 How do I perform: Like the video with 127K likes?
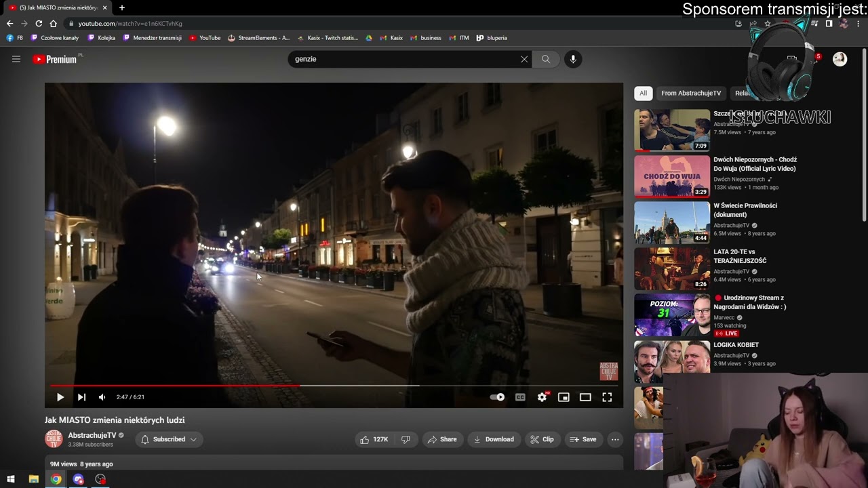pos(374,439)
